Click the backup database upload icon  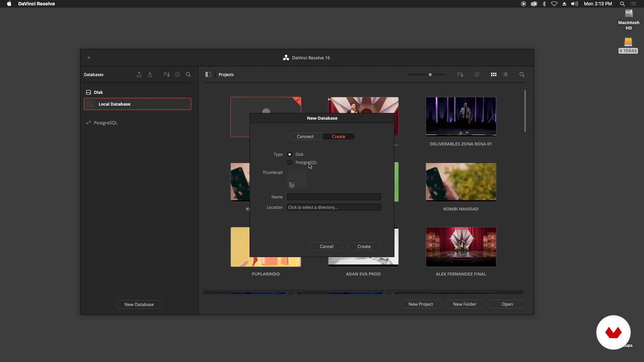139,74
